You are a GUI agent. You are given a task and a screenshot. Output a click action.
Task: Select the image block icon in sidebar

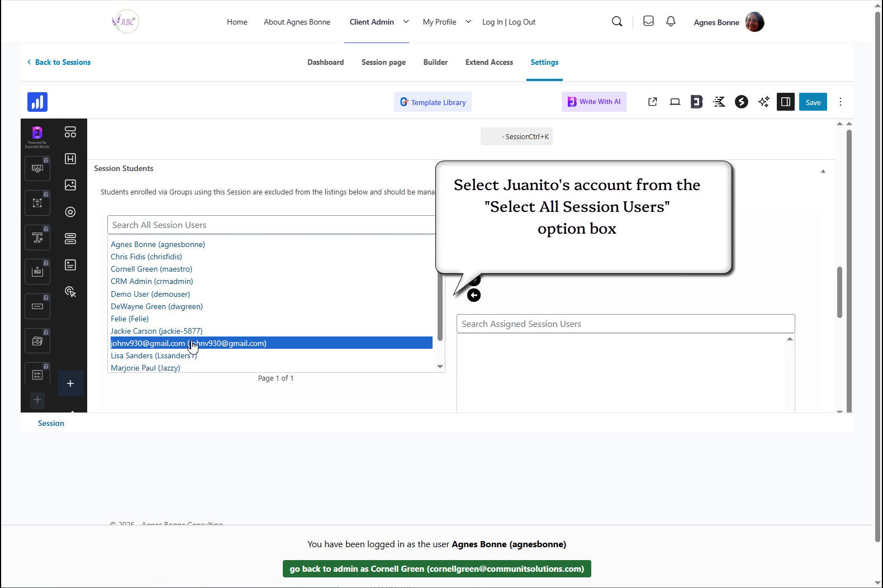(x=70, y=185)
